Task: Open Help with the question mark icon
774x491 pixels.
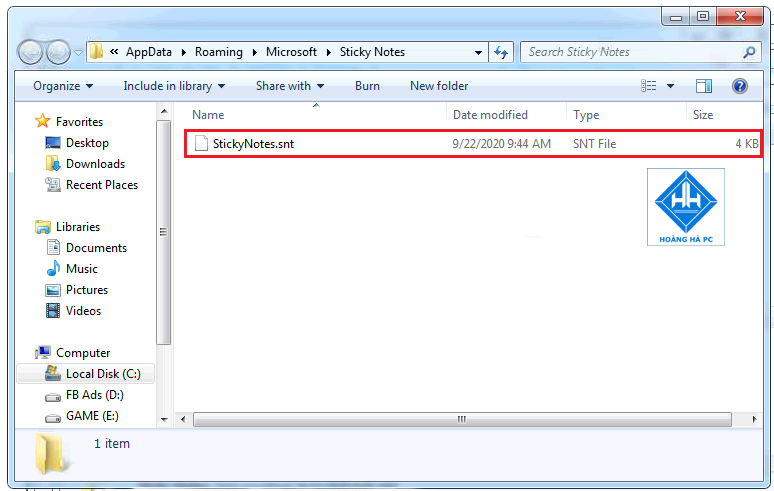Action: [739, 86]
